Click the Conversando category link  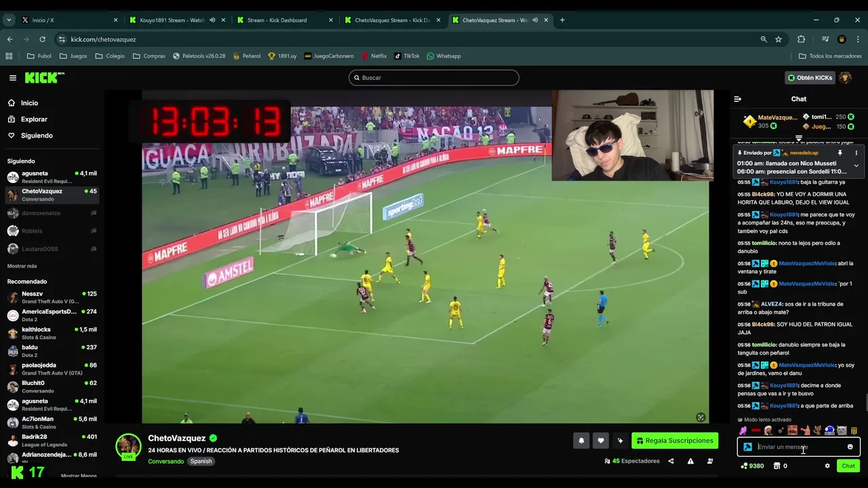tap(165, 462)
